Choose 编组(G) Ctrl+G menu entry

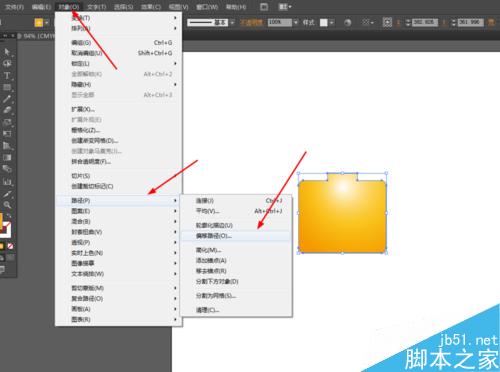click(x=118, y=43)
